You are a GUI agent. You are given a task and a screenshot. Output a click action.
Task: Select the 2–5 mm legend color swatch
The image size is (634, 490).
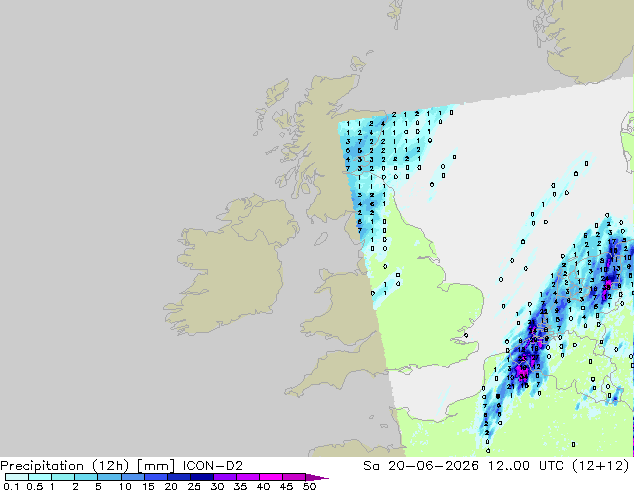click(86, 477)
